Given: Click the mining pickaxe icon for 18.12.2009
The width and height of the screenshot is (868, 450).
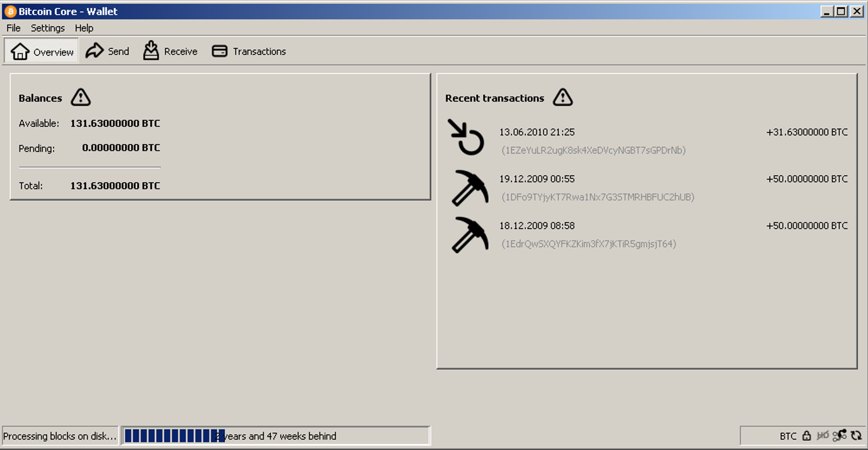Looking at the screenshot, I should [x=470, y=234].
